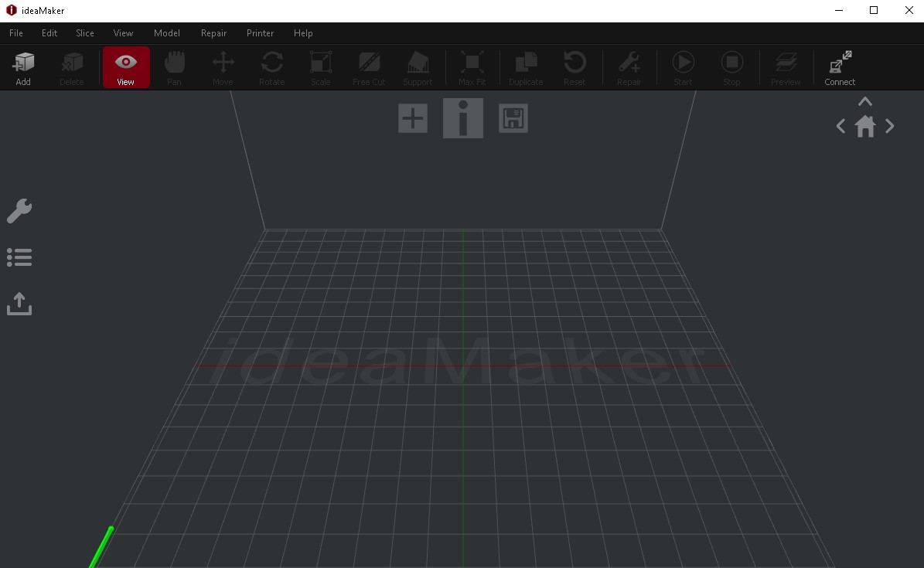The width and height of the screenshot is (924, 568).
Task: Click the left view rotation arrow
Action: point(840,126)
